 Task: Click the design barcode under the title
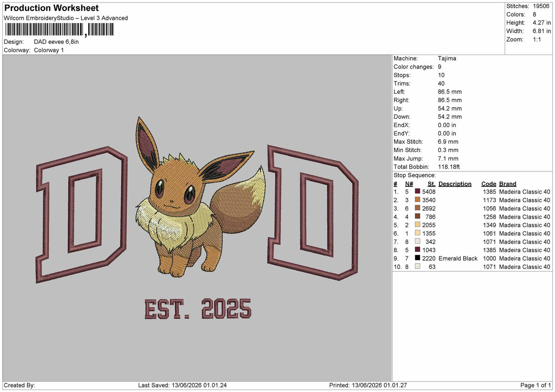[59, 30]
